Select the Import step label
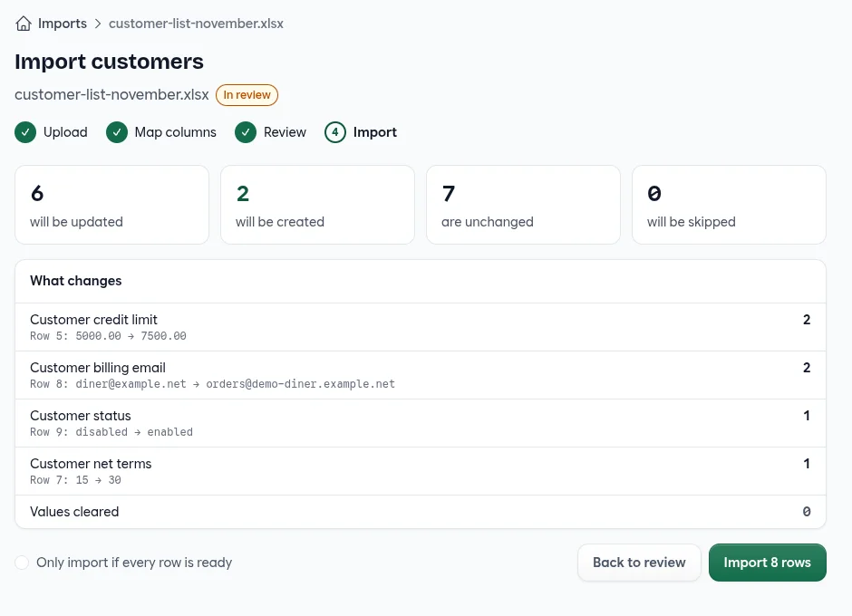The width and height of the screenshot is (852, 616). (x=375, y=132)
